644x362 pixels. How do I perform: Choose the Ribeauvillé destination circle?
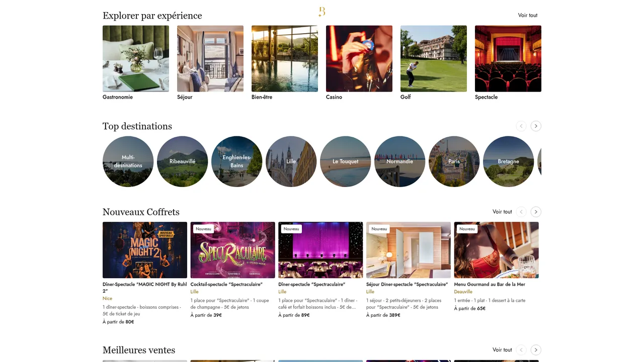pyautogui.click(x=183, y=161)
